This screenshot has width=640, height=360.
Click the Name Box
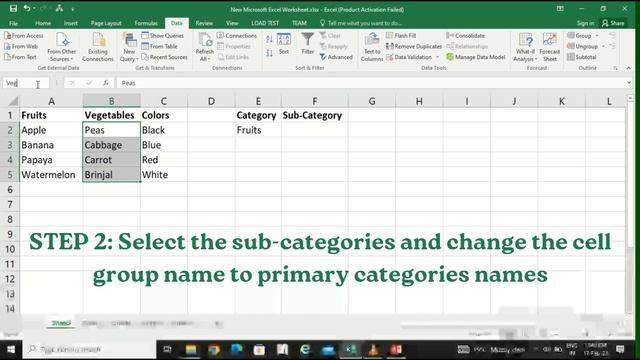tap(26, 83)
